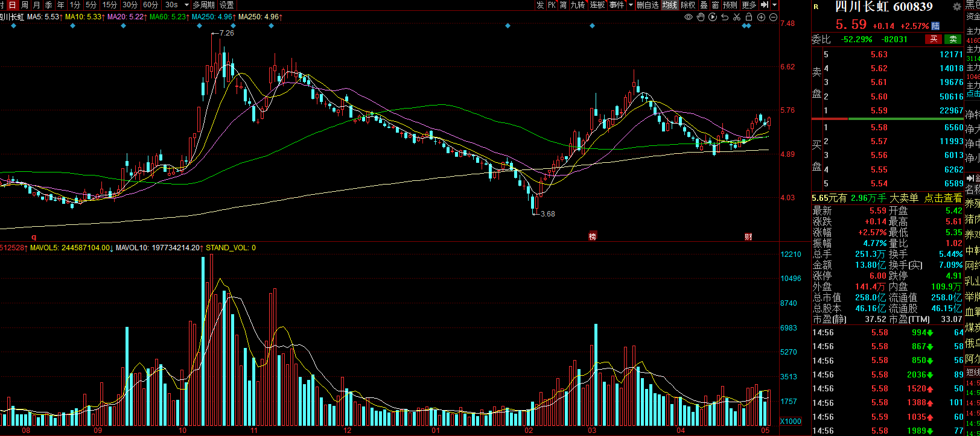Click the red 买 buy button
The width and height of the screenshot is (980, 436).
coord(934,39)
